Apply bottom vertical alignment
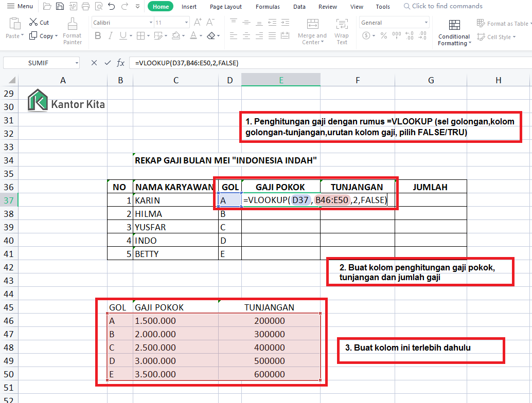This screenshot has width=532, height=403. [x=259, y=23]
